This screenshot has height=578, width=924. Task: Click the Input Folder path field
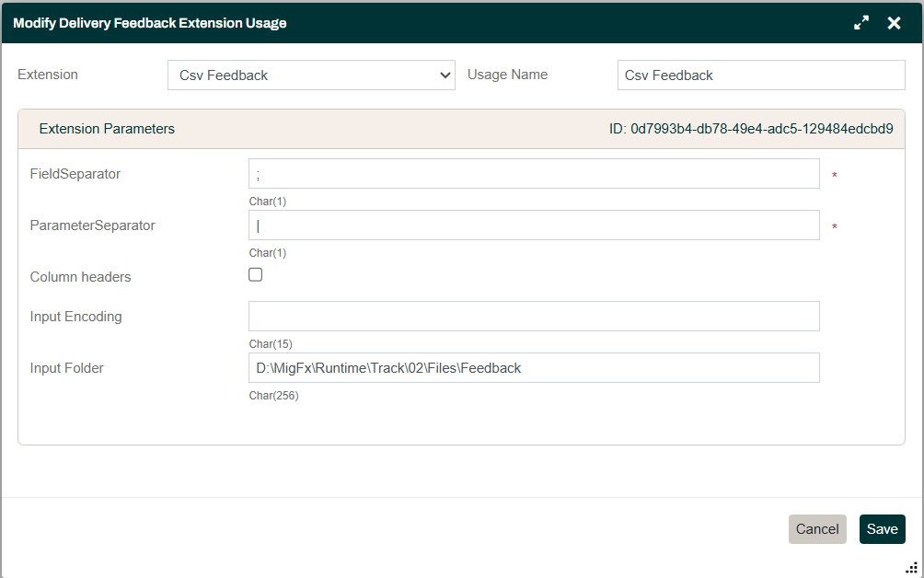[x=534, y=367]
